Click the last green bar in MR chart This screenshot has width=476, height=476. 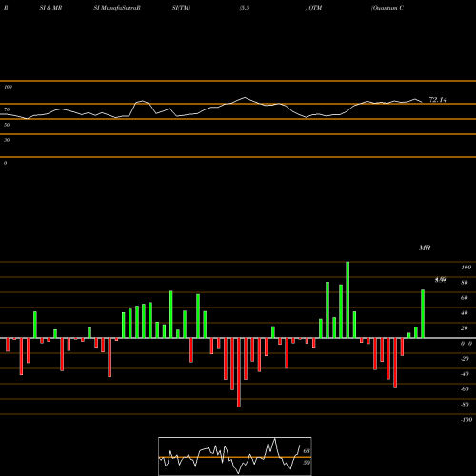(423, 314)
